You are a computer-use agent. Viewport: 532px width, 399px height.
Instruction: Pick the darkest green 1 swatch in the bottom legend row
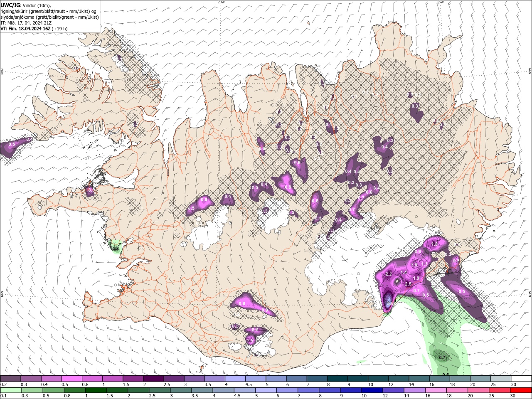tap(96, 390)
